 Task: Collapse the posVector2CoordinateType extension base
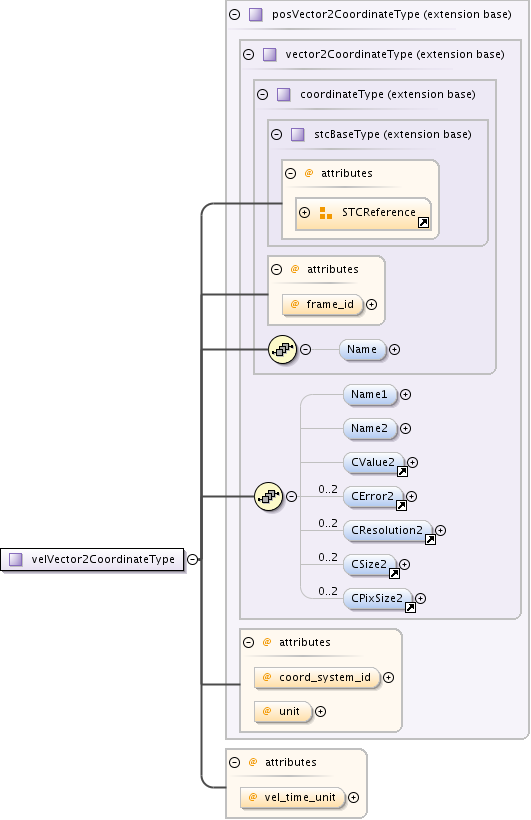click(x=235, y=15)
